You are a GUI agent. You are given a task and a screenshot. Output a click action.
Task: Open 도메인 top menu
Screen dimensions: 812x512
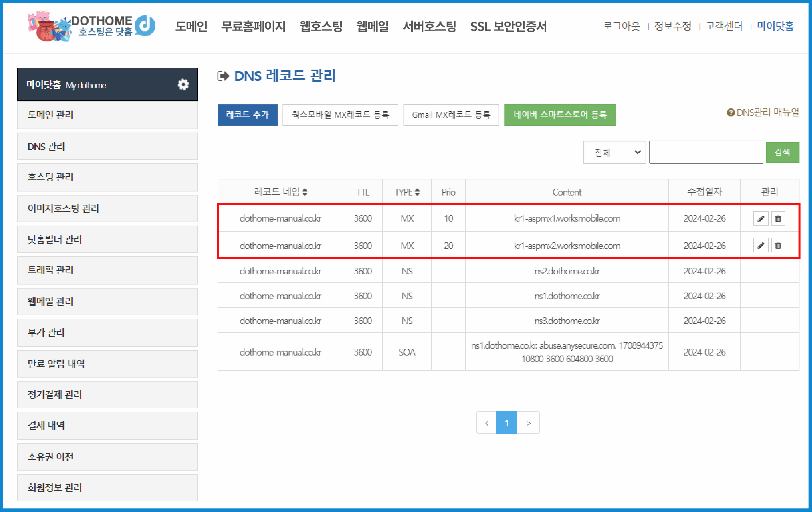click(x=191, y=26)
